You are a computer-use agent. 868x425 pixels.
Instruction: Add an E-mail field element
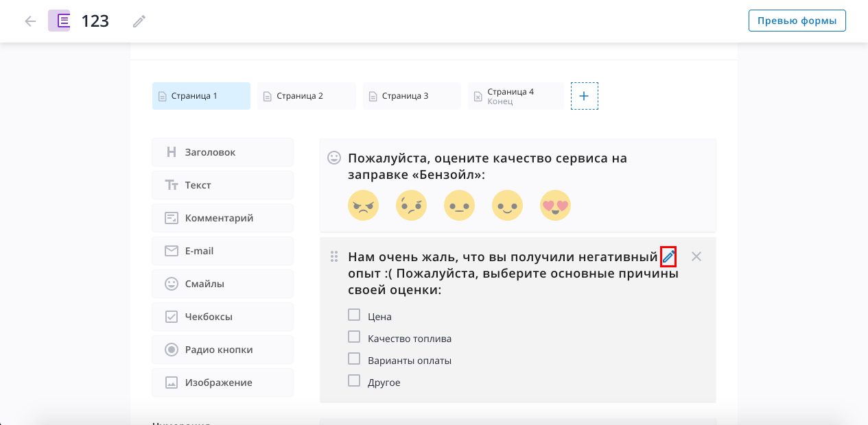(222, 251)
